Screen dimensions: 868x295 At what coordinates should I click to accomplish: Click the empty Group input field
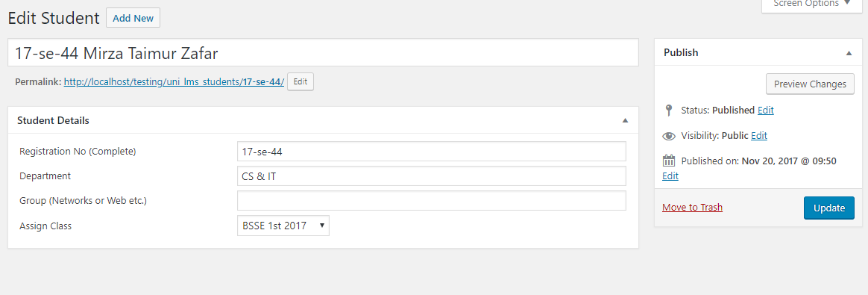click(431, 201)
